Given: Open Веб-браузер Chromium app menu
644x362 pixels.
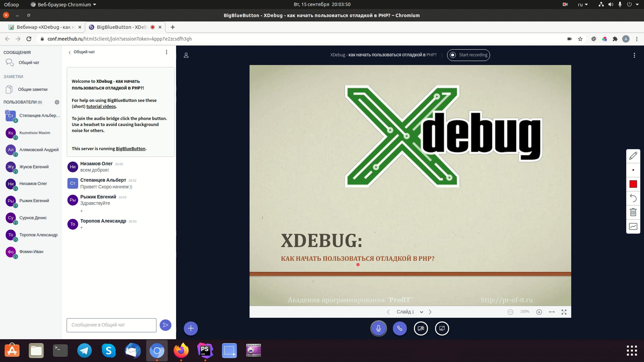Looking at the screenshot, I should point(64,5).
